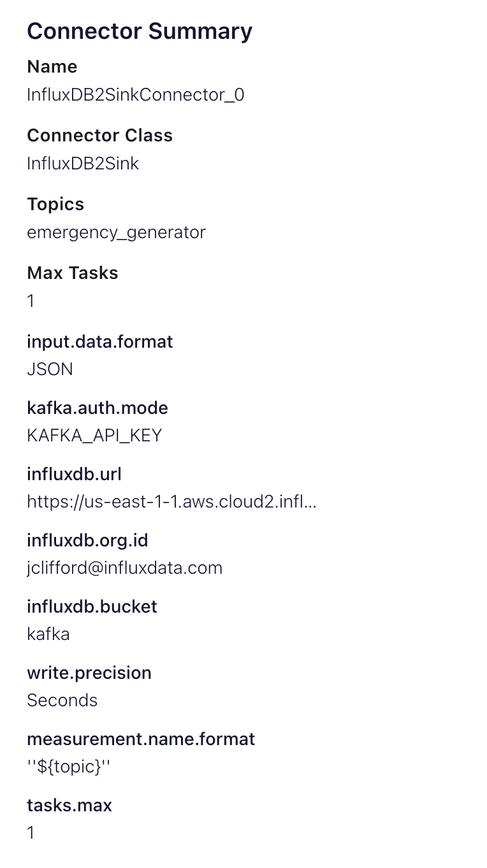
Task: Select the write.precision label
Action: click(x=89, y=673)
